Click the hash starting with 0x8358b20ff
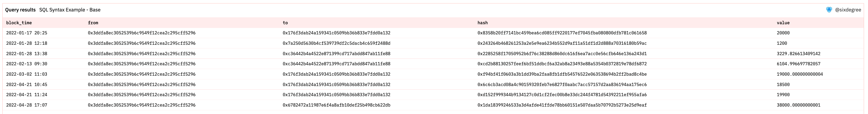Screen dimensions: 868x114 [562, 33]
